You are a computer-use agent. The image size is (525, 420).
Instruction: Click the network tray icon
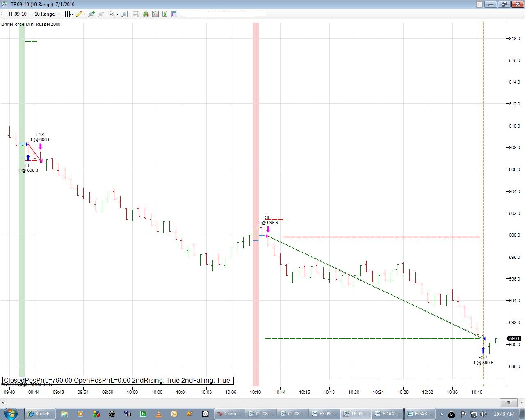[474, 414]
